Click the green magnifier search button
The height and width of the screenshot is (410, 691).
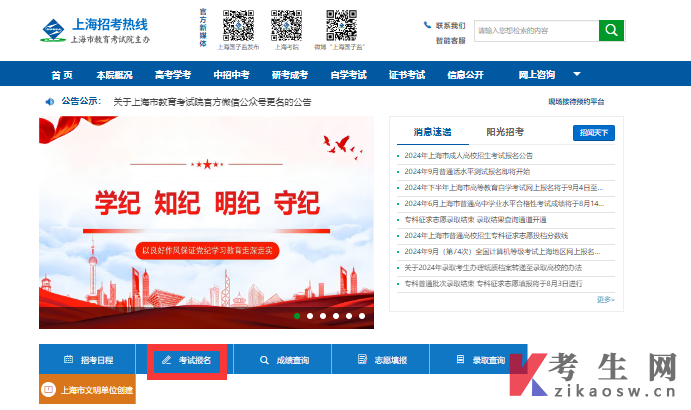[x=611, y=30]
